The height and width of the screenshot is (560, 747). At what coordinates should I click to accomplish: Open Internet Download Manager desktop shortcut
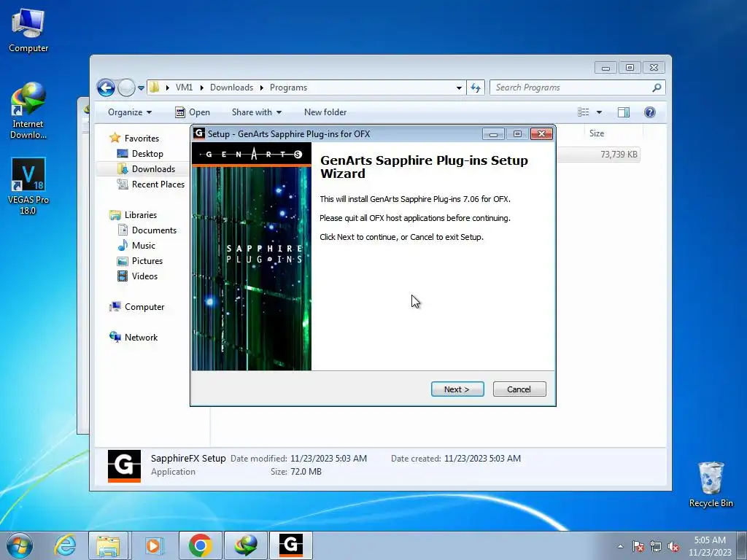click(x=28, y=111)
